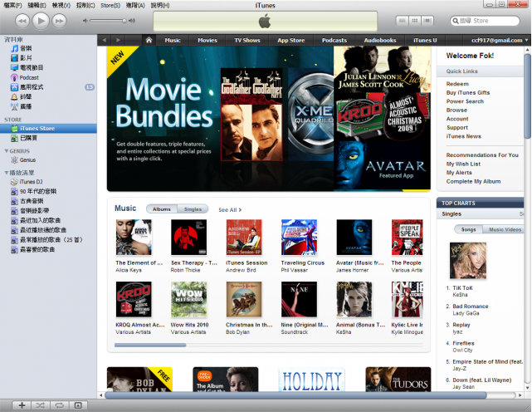Screen dimensions: 532x412
Task: Open the iTunes U tab
Action: pos(425,40)
